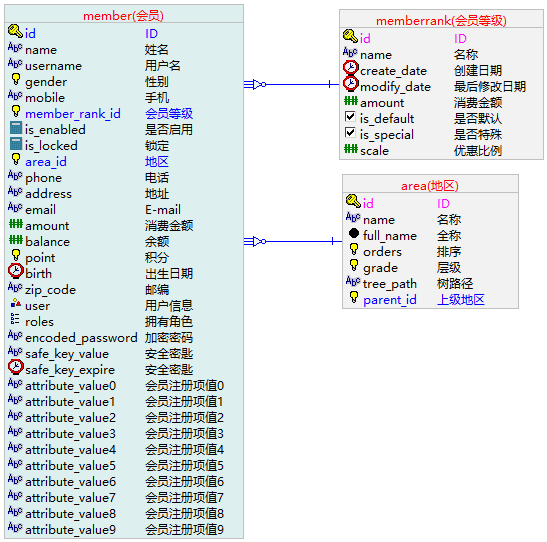Click the calculator icon beside is_locked
The image size is (547, 542).
point(16,144)
